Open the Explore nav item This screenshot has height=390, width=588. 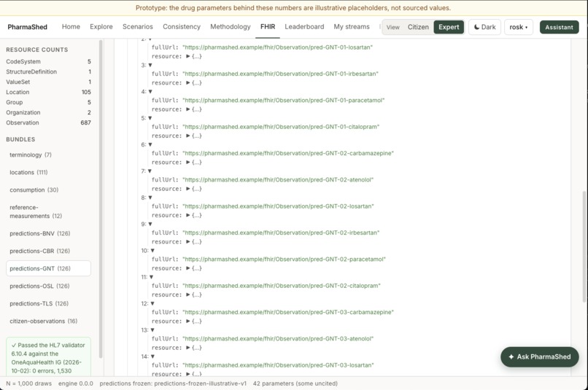(x=101, y=26)
